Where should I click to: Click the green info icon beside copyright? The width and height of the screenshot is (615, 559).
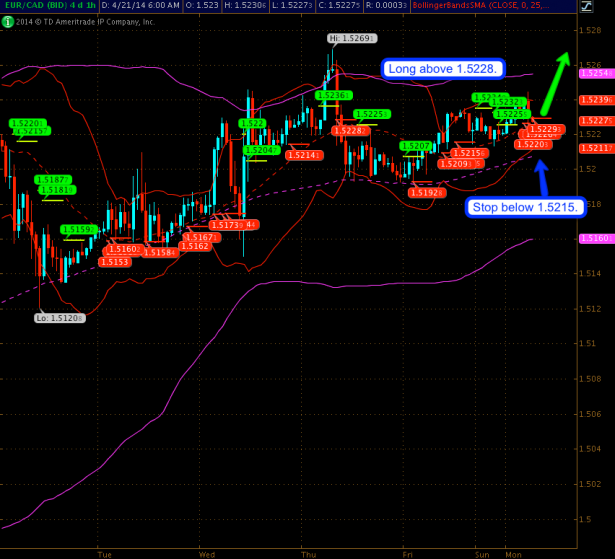[x=7, y=22]
